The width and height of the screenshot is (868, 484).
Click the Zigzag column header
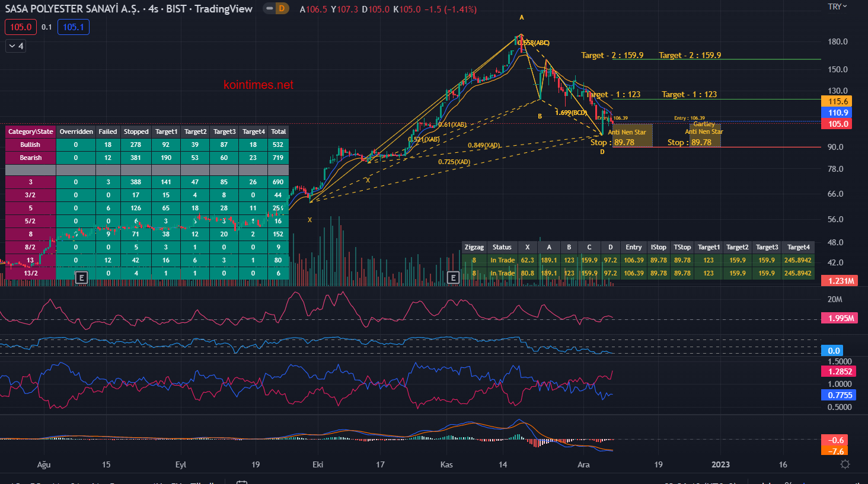coord(474,247)
